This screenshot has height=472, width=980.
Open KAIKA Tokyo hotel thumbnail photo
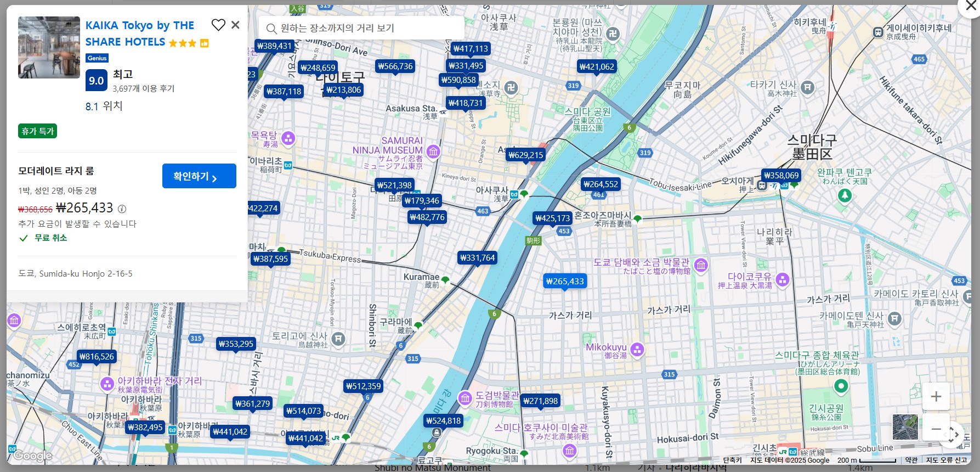coord(49,47)
